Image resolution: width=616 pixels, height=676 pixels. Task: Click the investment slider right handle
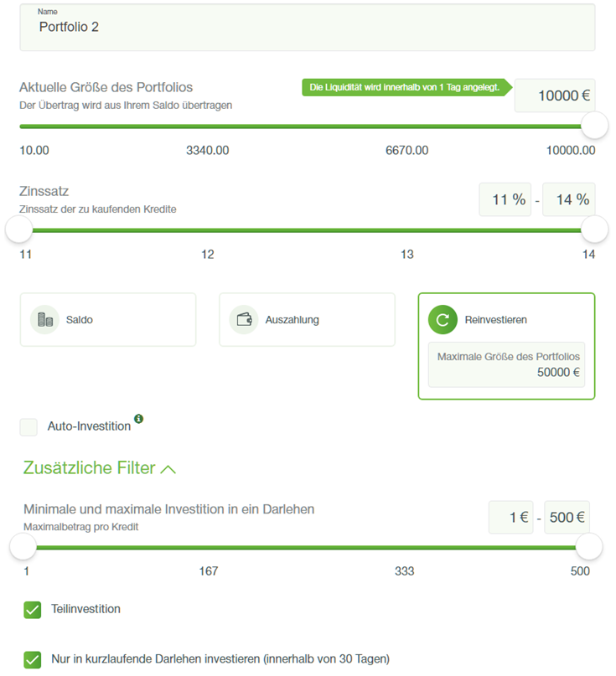click(x=589, y=548)
